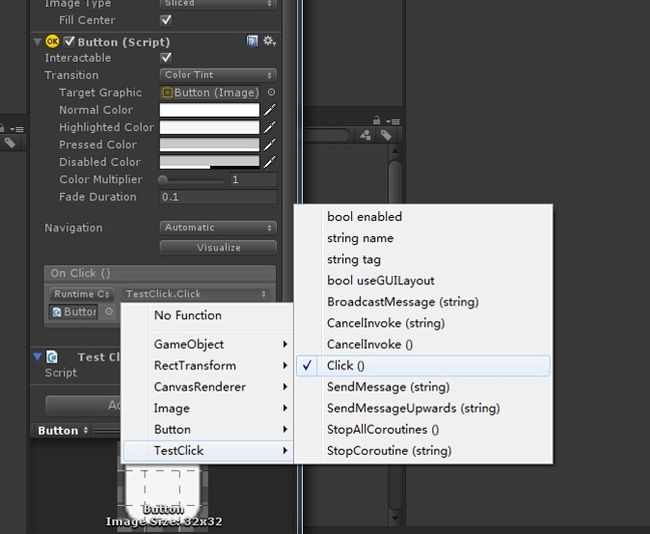The height and width of the screenshot is (534, 650).
Task: Open the TestClick.Click function dropdown
Action: pyautogui.click(x=195, y=294)
